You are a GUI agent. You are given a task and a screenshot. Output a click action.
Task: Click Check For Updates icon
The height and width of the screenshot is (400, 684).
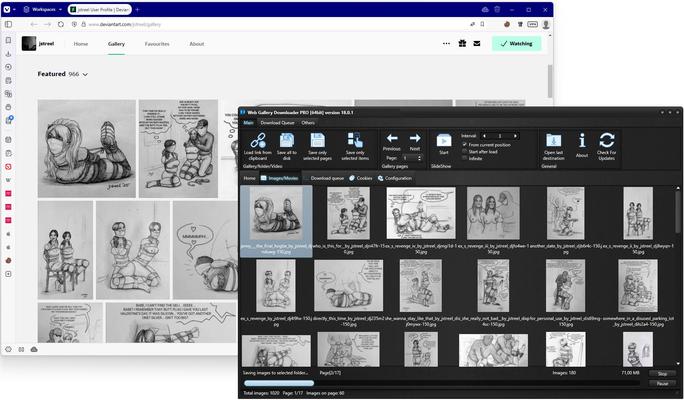[x=607, y=140]
